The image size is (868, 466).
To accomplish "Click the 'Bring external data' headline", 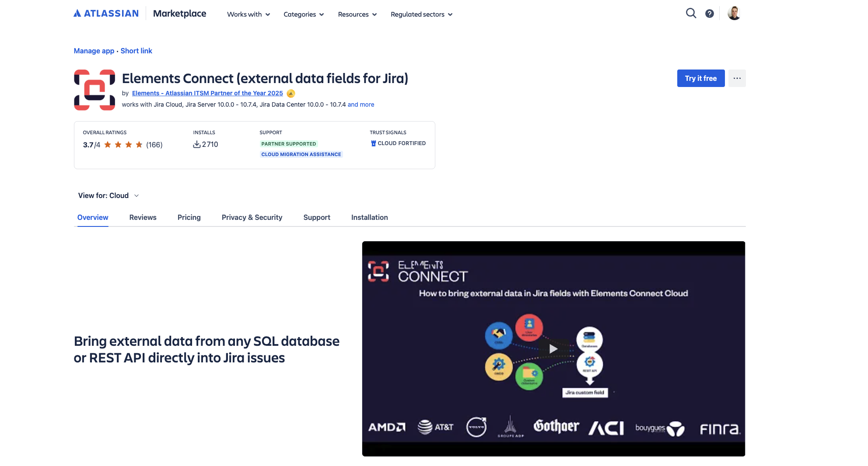I will tap(206, 349).
